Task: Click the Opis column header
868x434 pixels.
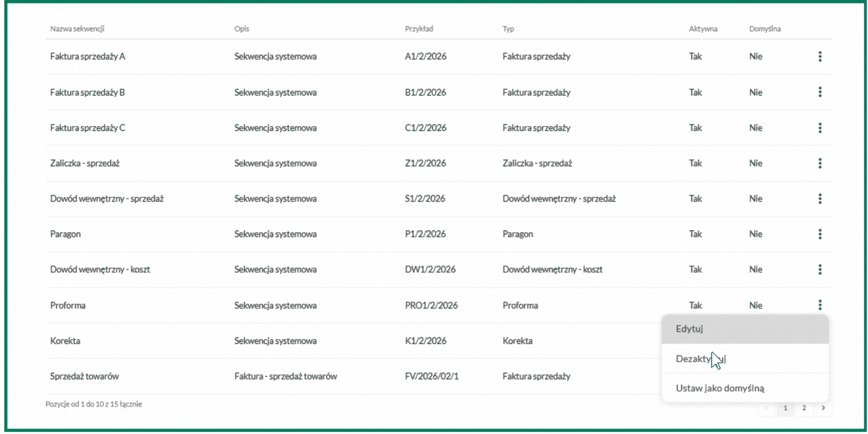Action: click(x=242, y=28)
